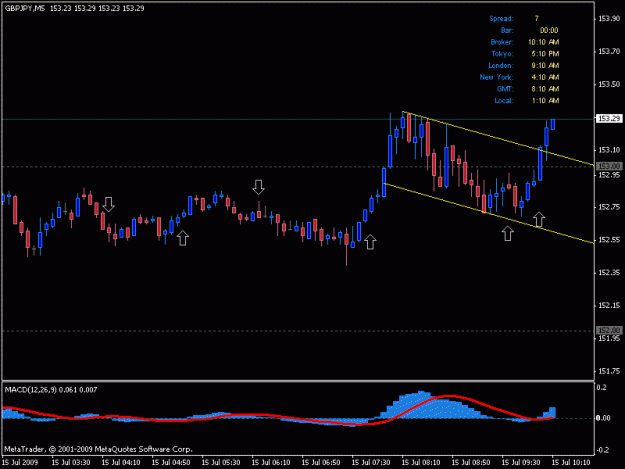Click the MACD scale value 0.00
625x469 pixels.
pyautogui.click(x=603, y=418)
